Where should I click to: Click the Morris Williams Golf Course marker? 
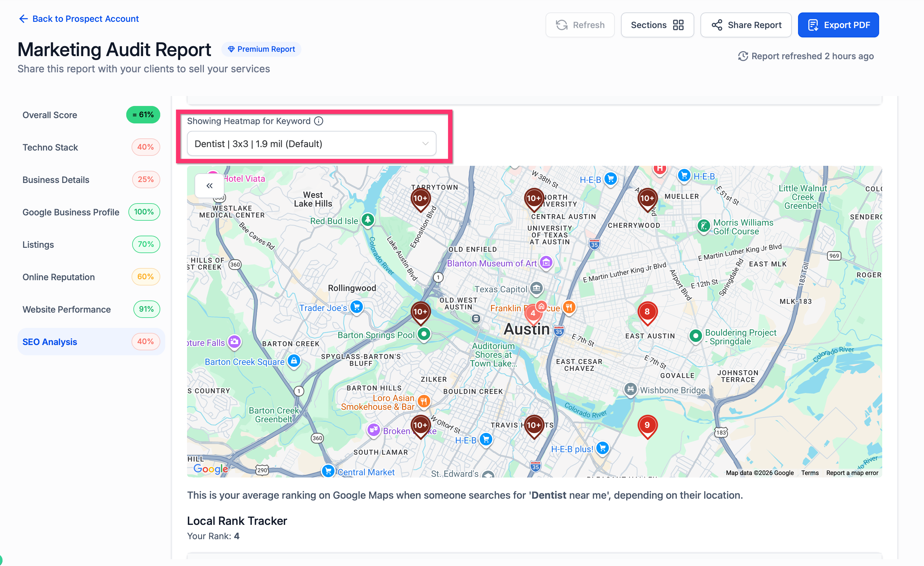[x=704, y=226]
